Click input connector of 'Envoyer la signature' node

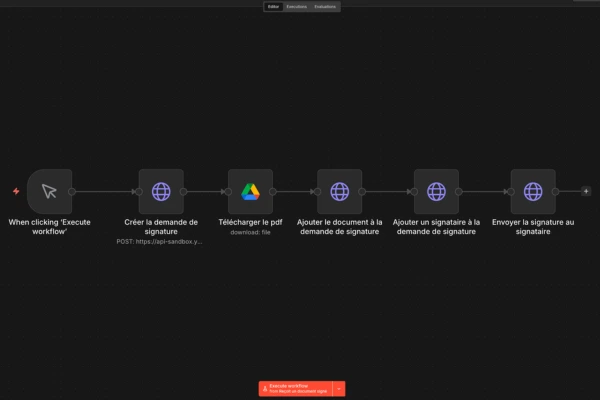coord(511,191)
